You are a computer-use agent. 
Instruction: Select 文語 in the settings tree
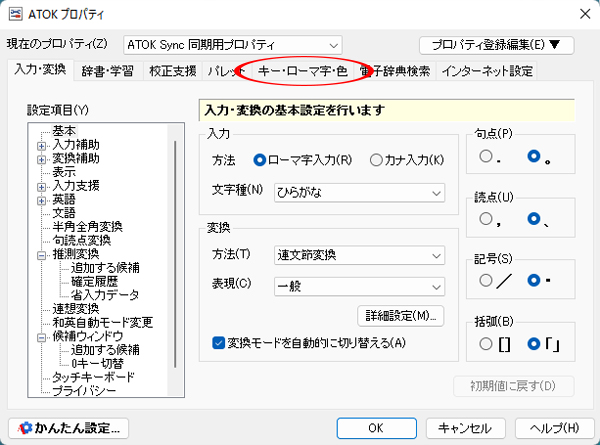(64, 213)
